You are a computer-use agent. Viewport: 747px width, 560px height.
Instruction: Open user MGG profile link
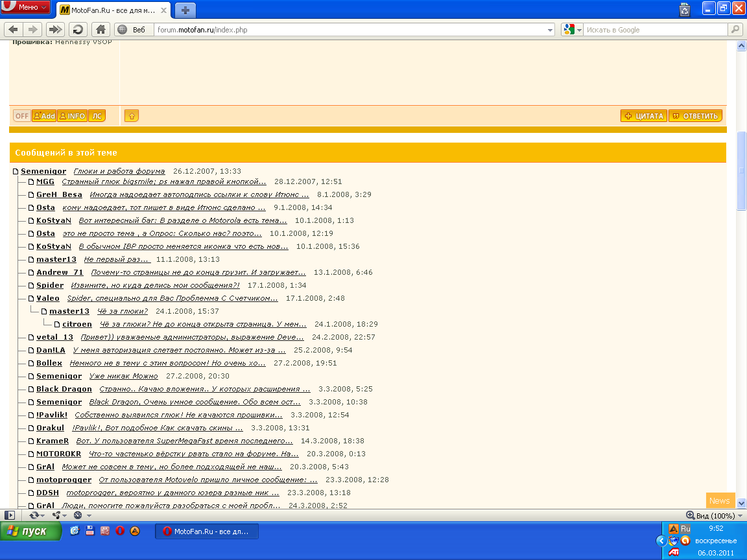(45, 182)
